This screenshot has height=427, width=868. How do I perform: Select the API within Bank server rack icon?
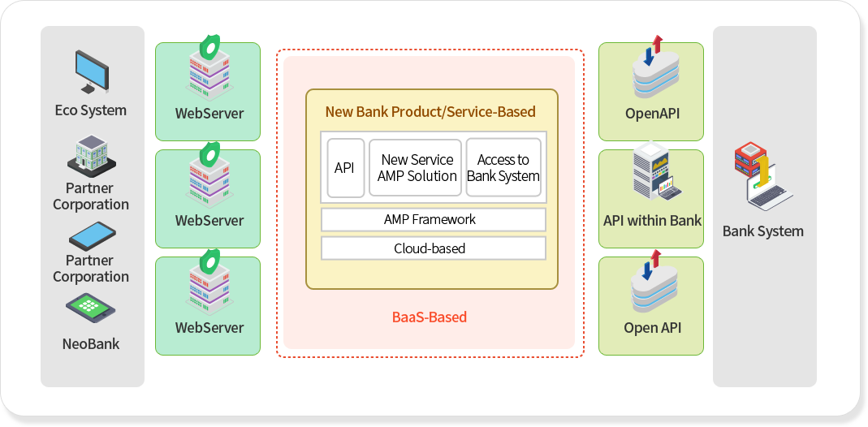tap(657, 171)
